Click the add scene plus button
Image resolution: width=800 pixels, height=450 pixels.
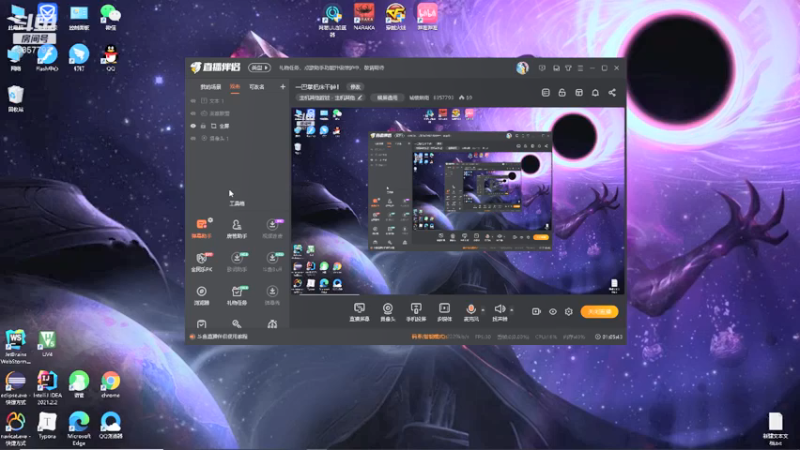click(x=283, y=87)
